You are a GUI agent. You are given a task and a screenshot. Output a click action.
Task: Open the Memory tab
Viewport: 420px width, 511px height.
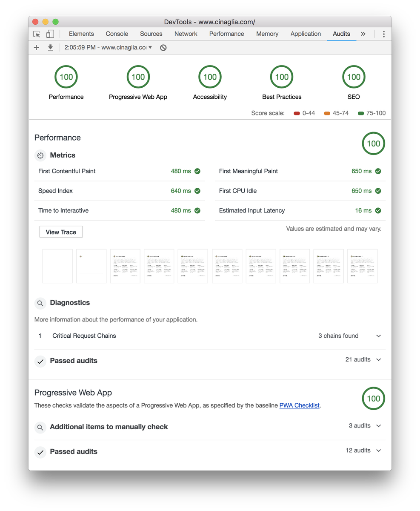point(267,34)
